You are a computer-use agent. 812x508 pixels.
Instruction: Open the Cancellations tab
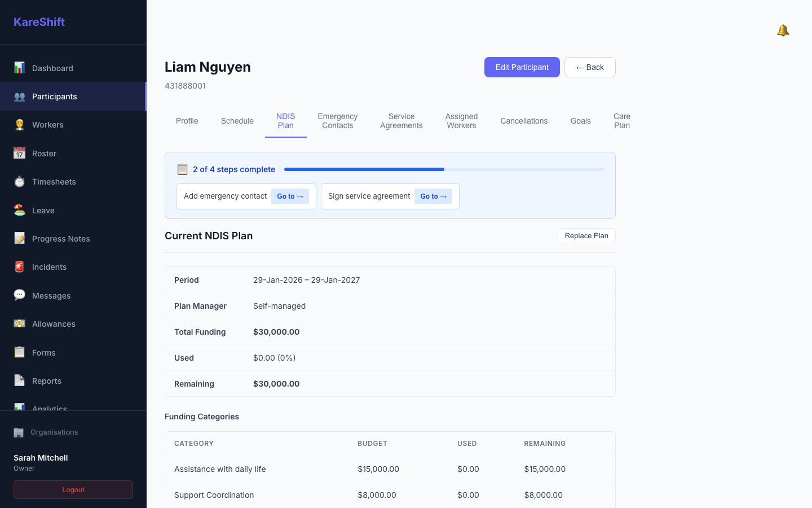524,121
